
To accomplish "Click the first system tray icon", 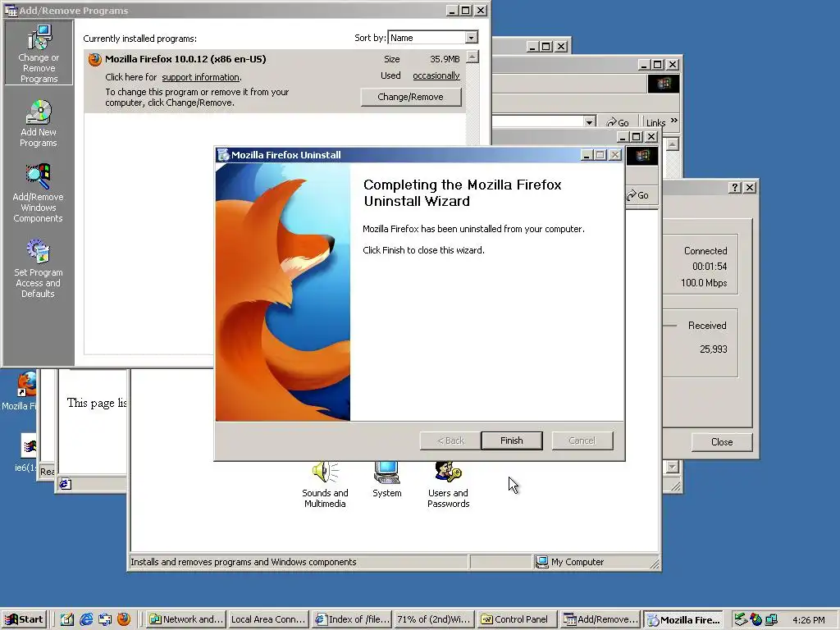I will click(x=741, y=620).
